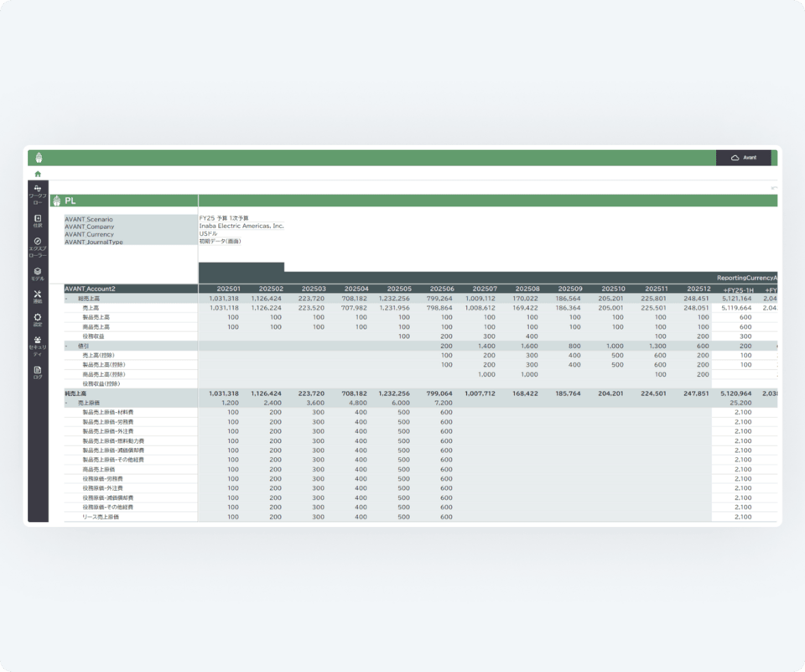805x672 pixels.
Task: Click the home icon below the header
Action: 38,174
